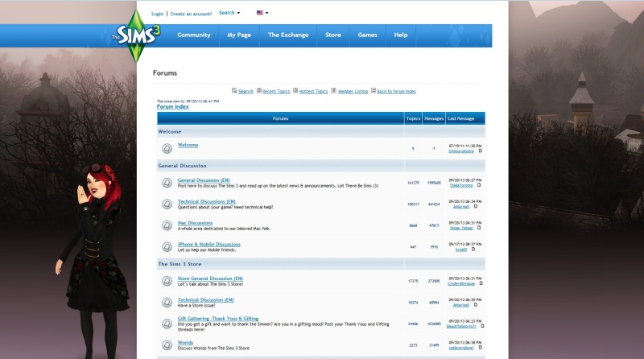Click the icon beside Member Listing
Viewport: 644px width, 359px height.
pyautogui.click(x=333, y=90)
